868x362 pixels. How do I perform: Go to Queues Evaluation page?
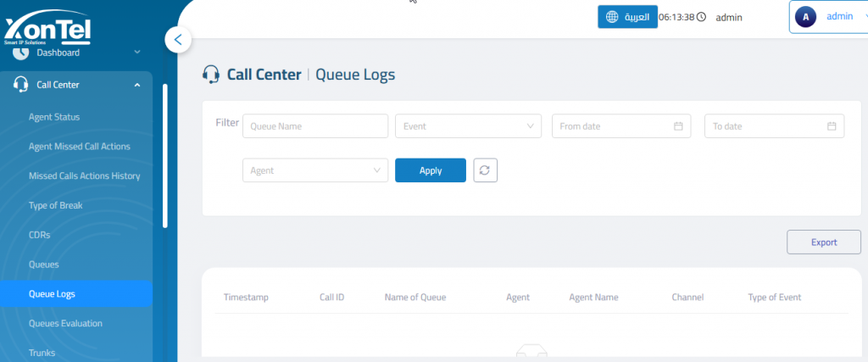tap(65, 323)
